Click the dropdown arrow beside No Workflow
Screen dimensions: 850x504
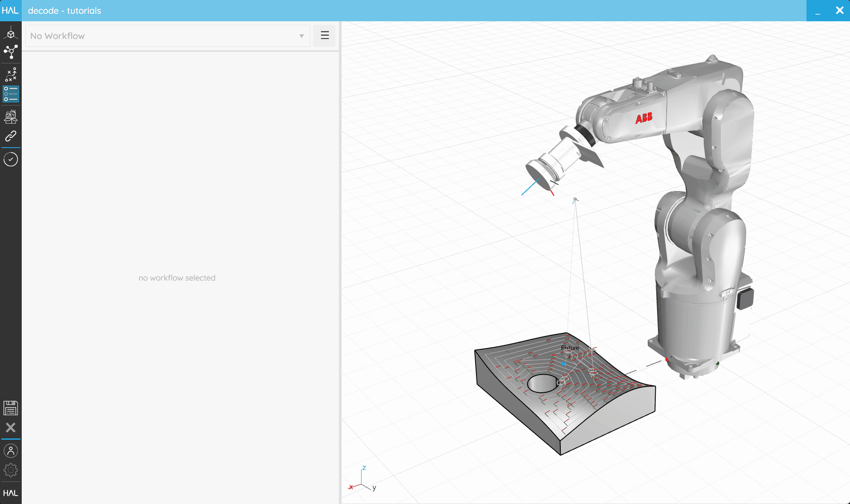(x=302, y=36)
